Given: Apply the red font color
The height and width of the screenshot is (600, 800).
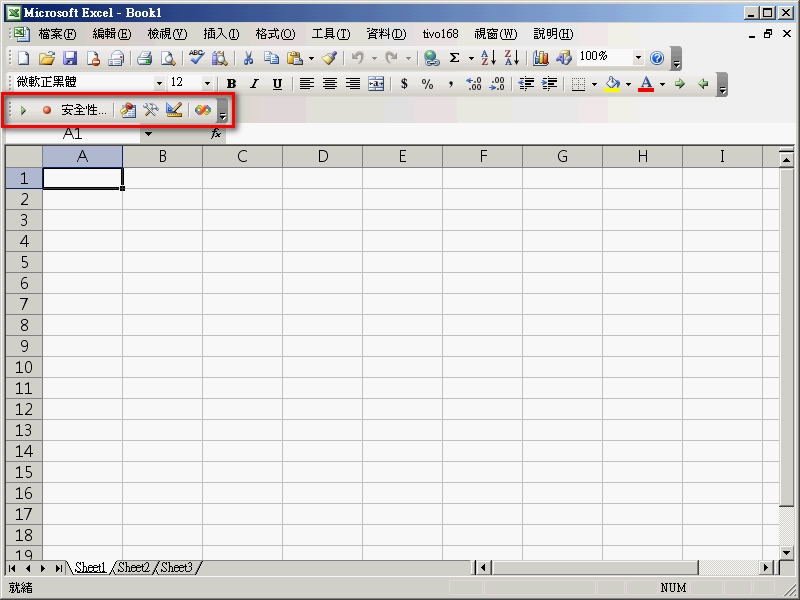Looking at the screenshot, I should point(646,84).
